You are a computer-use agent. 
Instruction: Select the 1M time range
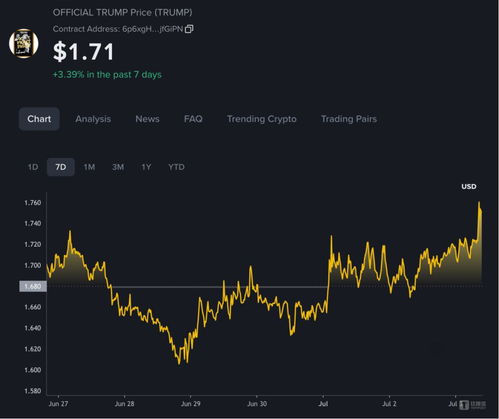[x=89, y=167]
